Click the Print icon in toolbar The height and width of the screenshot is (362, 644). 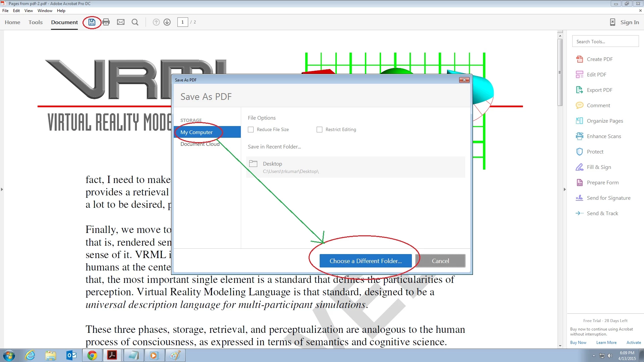pos(106,22)
